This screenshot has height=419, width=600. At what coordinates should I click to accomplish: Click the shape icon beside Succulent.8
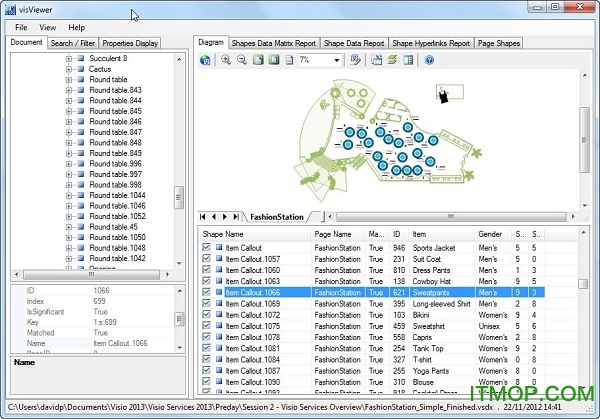81,59
